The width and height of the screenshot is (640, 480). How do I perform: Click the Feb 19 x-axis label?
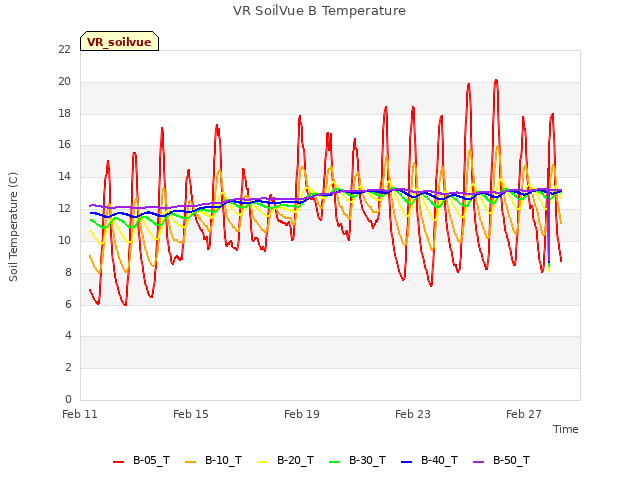pyautogui.click(x=302, y=414)
